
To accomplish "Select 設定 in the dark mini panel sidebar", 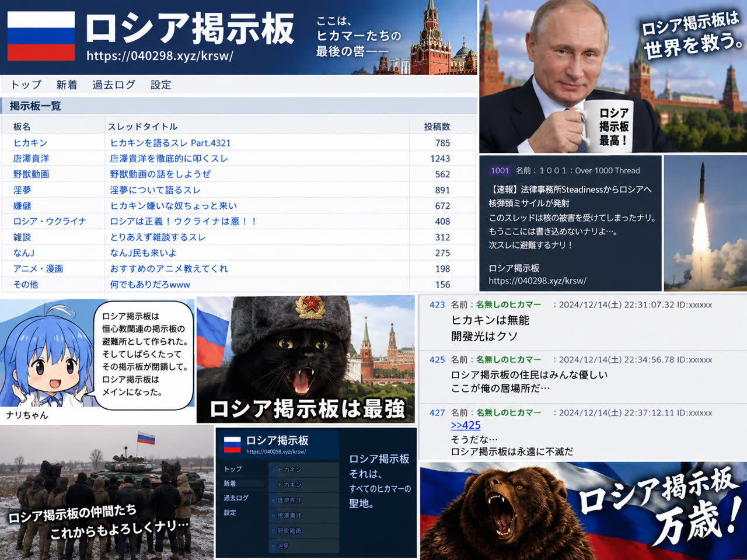I will click(x=230, y=513).
